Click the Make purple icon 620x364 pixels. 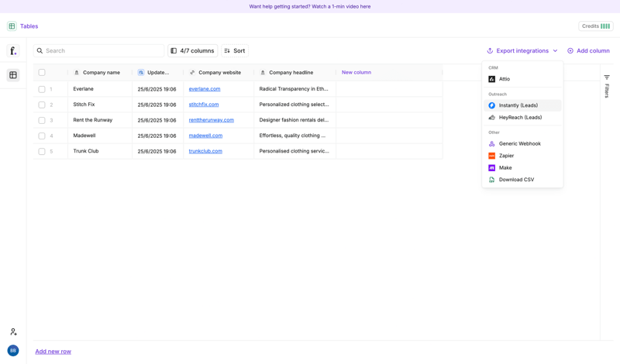(491, 167)
